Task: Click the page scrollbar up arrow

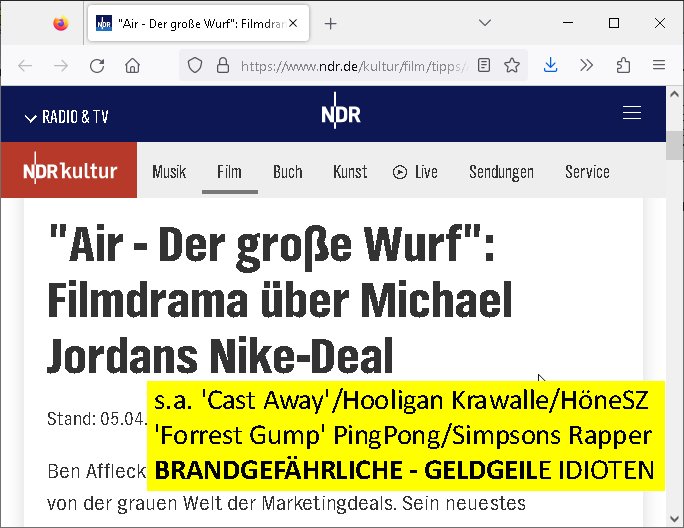Action: [674, 94]
